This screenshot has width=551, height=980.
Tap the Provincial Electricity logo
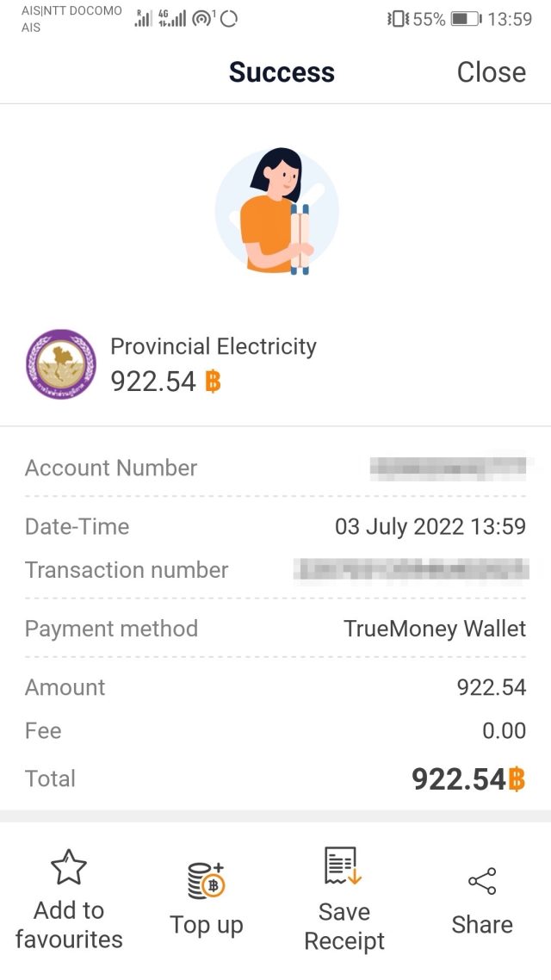pos(61,364)
